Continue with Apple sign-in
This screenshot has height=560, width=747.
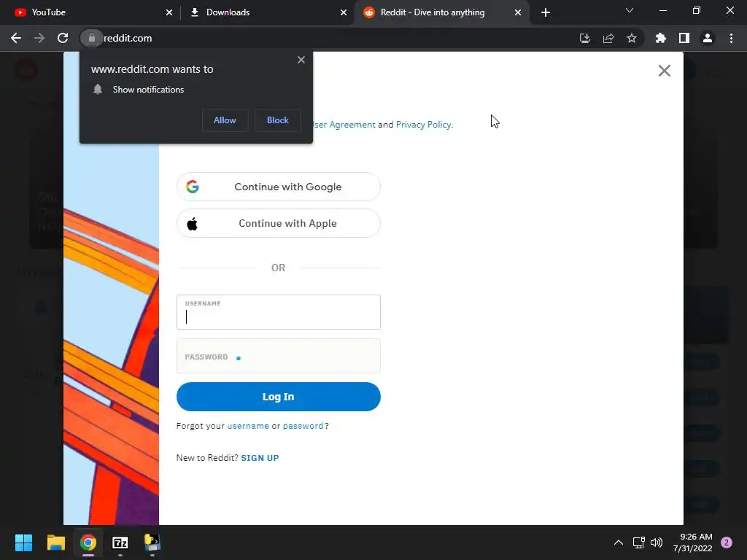coord(278,223)
